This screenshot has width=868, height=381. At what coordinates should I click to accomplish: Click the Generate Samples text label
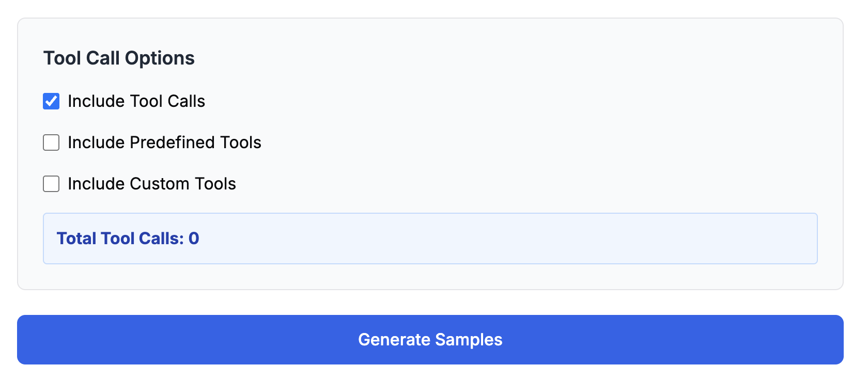[430, 339]
